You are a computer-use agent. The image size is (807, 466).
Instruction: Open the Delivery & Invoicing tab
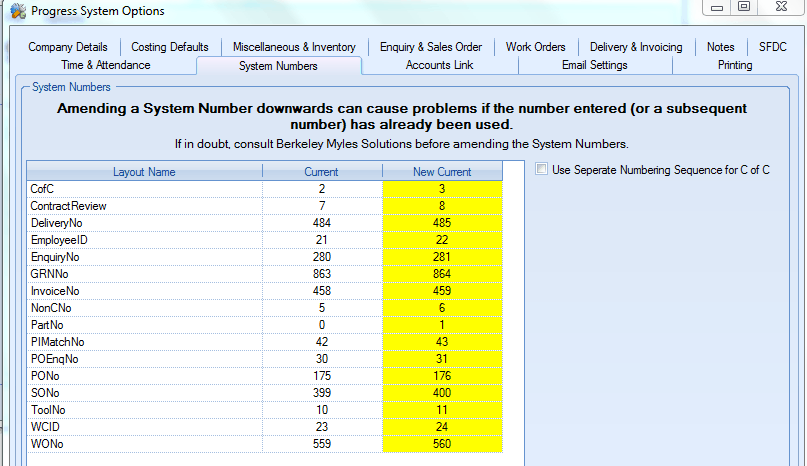[x=636, y=47]
